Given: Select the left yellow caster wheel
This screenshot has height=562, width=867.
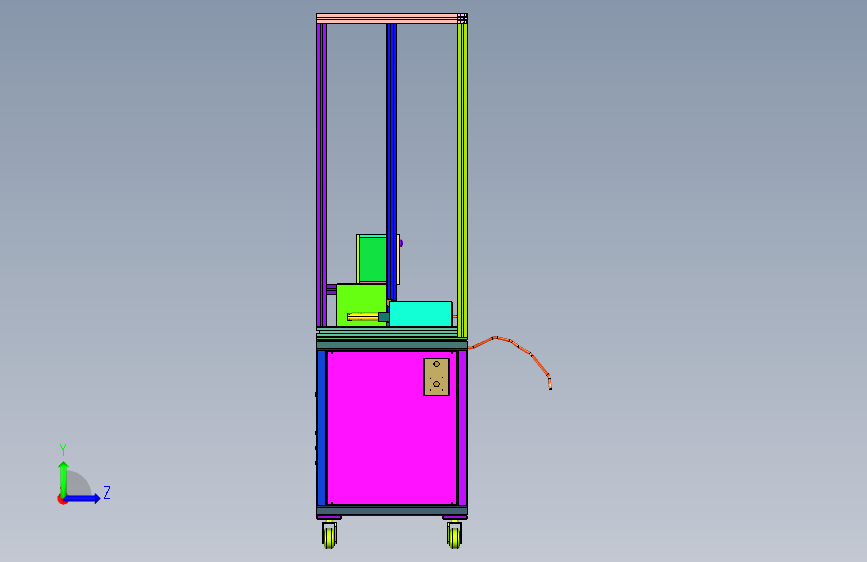Looking at the screenshot, I should pos(330,535).
